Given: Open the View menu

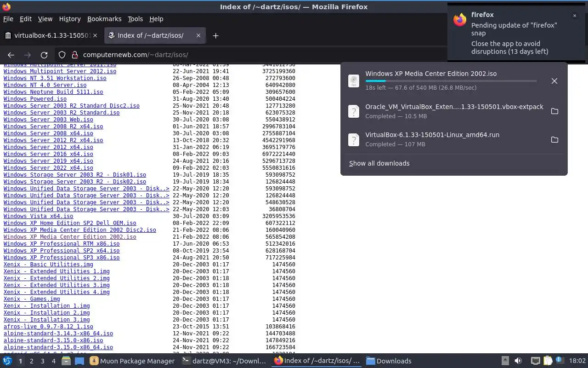Looking at the screenshot, I should click(45, 19).
